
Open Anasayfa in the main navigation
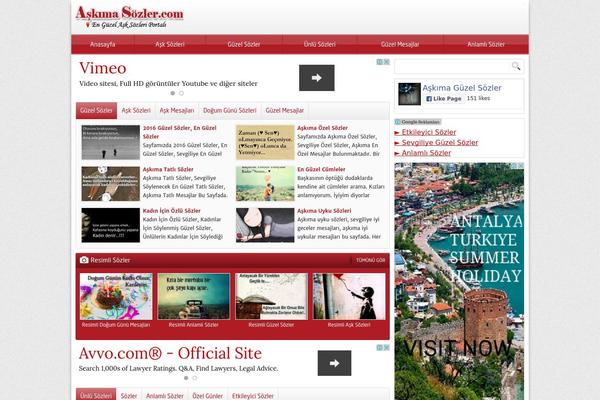coord(103,44)
